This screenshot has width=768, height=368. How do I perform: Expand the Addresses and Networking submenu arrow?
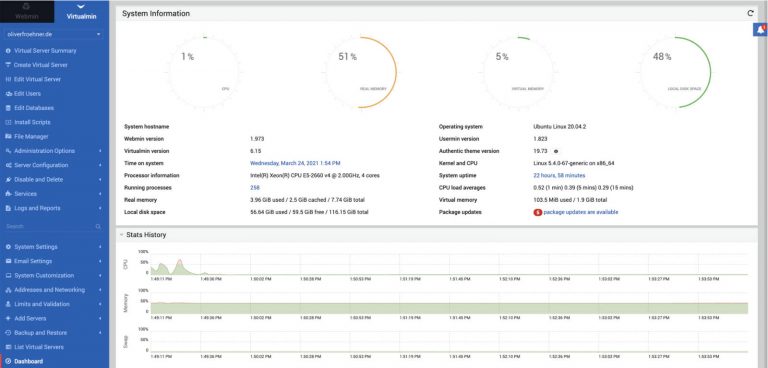click(100, 290)
